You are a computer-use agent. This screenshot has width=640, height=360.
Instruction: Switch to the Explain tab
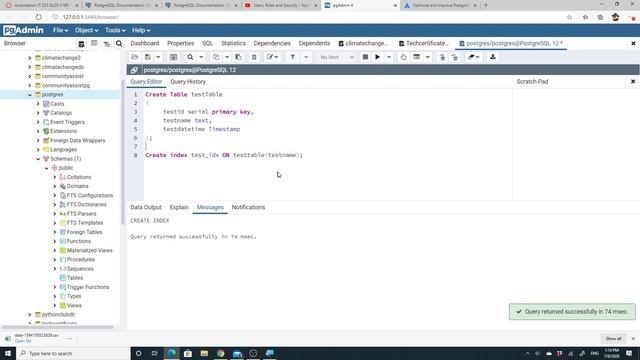pos(179,207)
